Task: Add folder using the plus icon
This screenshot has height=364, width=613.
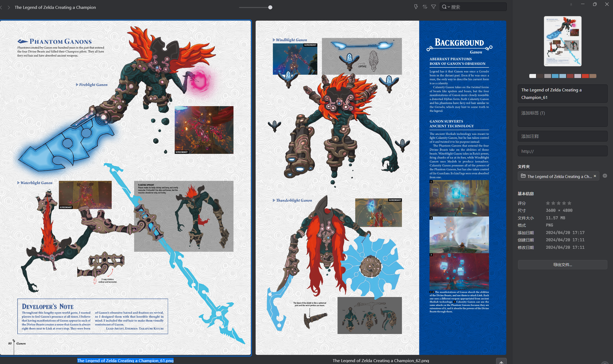Action: (x=605, y=176)
